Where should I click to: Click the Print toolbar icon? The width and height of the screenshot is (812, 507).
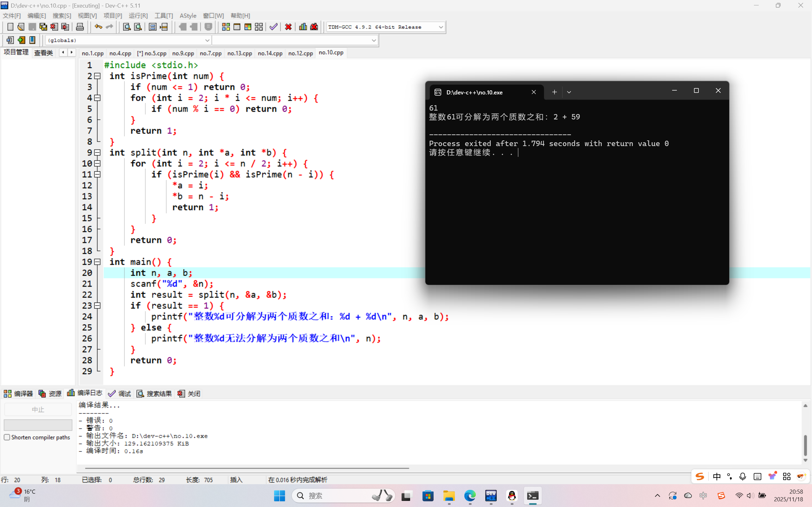tap(80, 27)
